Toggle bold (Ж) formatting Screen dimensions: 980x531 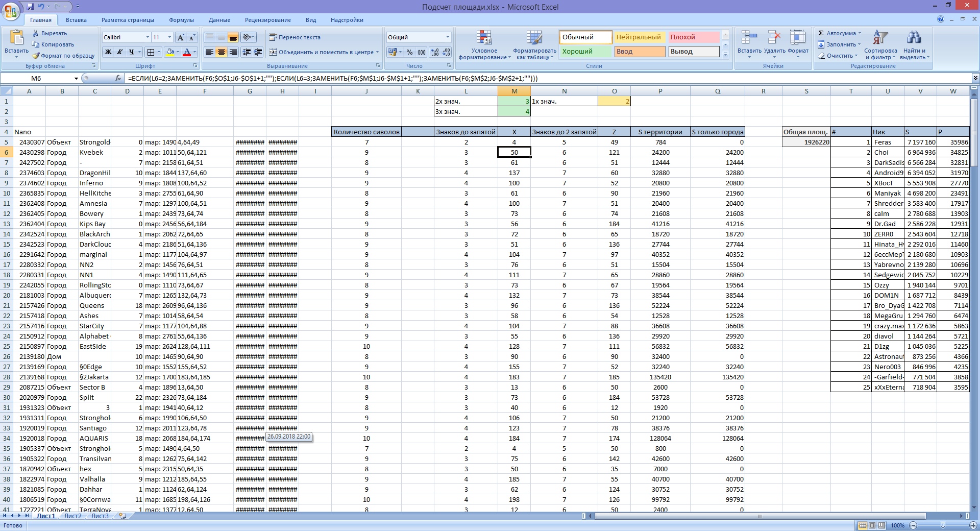108,52
